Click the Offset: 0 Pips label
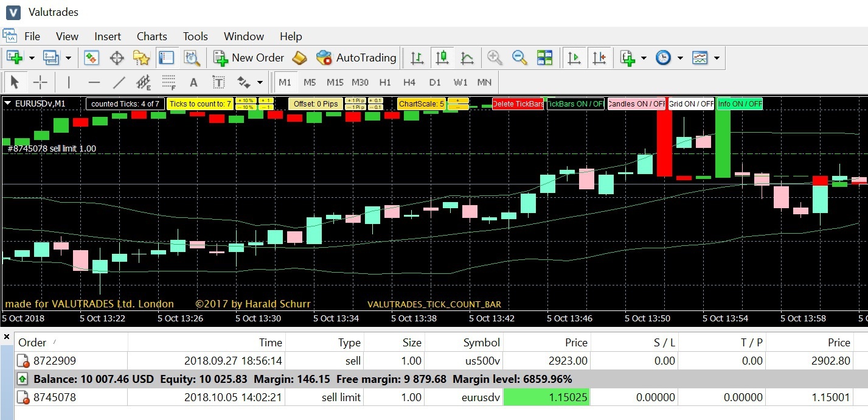This screenshot has width=868, height=420. 316,103
